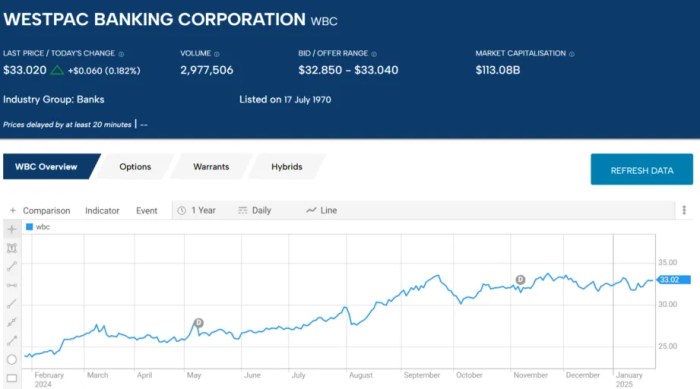Viewport: 700px width, 389px height.
Task: Click info icon beside Bid / Offer Range
Action: [x=374, y=54]
